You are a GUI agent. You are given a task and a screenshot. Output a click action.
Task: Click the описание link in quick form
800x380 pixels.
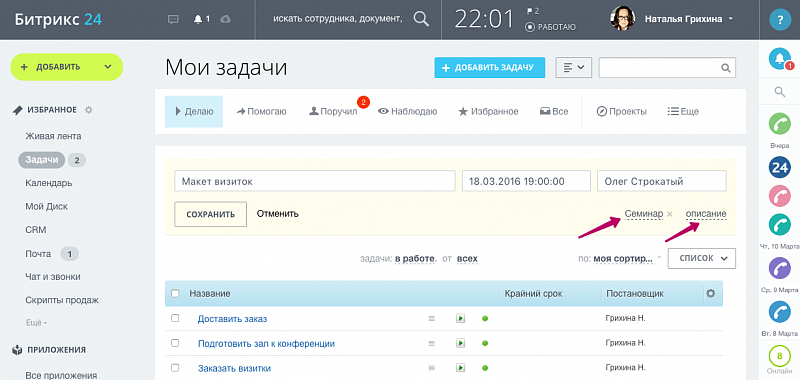coord(706,214)
